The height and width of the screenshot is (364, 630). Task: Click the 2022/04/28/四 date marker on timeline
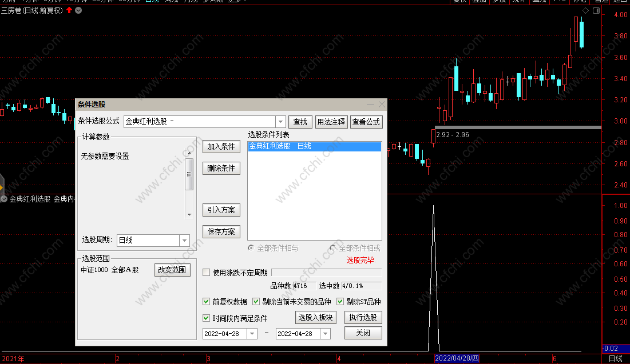click(x=457, y=358)
